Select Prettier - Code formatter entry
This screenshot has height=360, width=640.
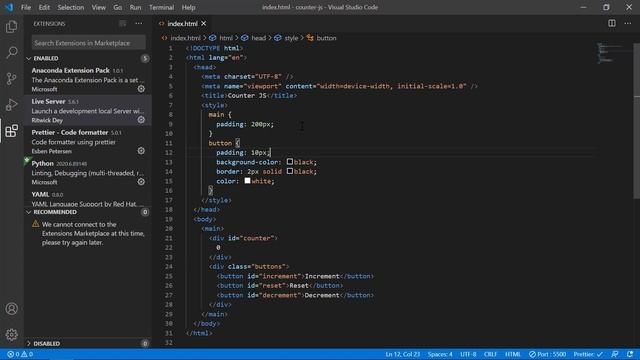[x=88, y=142]
